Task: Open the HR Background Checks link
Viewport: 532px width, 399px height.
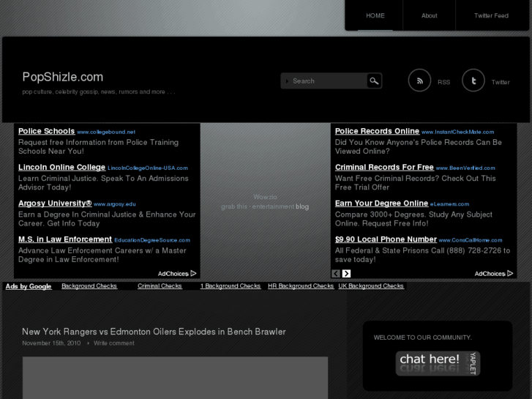Action: [301, 286]
